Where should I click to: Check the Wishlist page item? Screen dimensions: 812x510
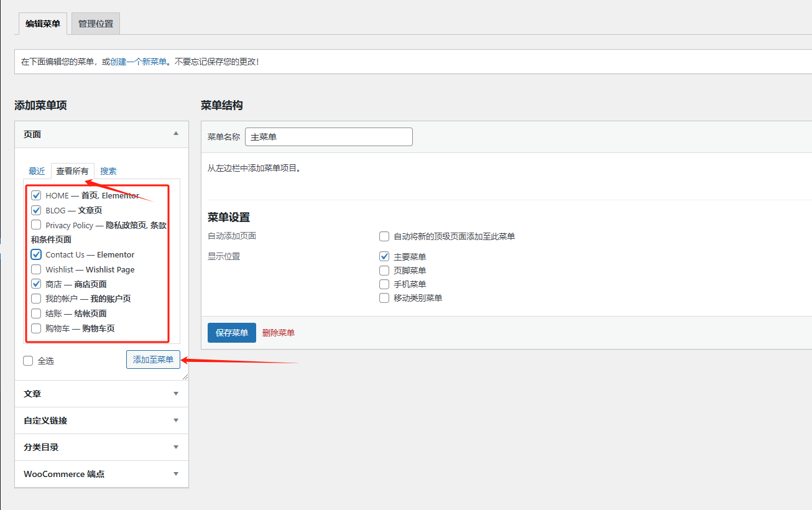[x=36, y=269]
